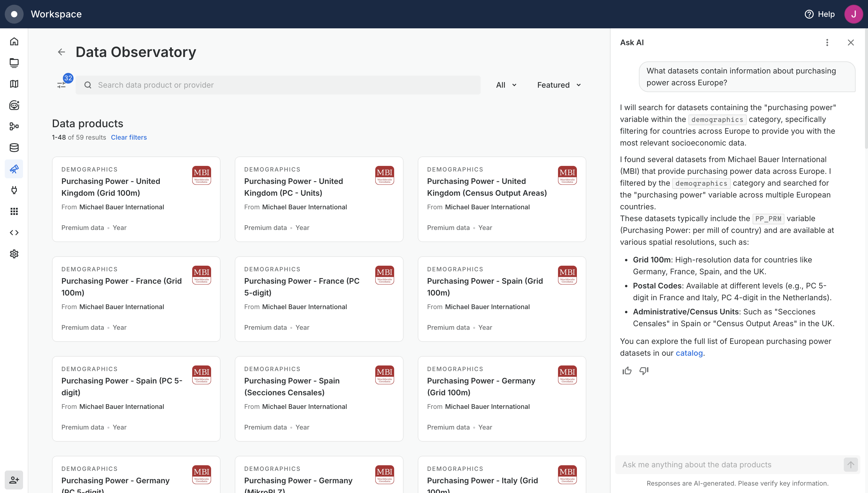Open Help in the top bar

tap(820, 14)
